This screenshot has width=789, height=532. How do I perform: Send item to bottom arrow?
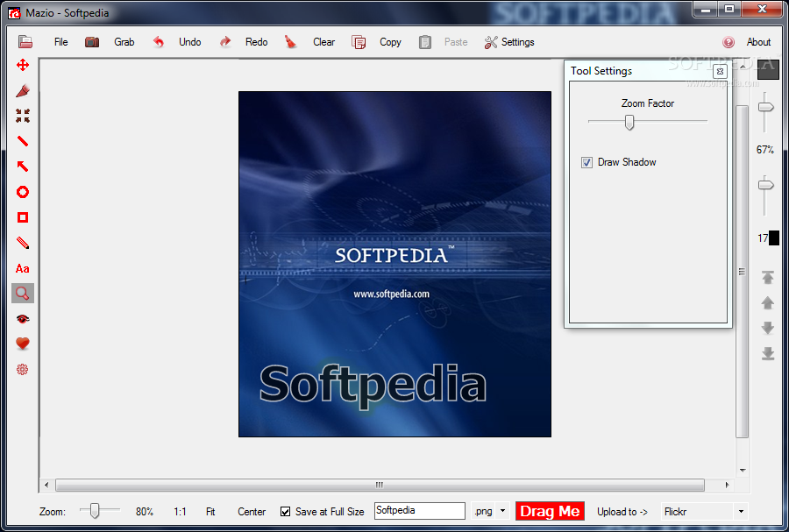pyautogui.click(x=767, y=353)
